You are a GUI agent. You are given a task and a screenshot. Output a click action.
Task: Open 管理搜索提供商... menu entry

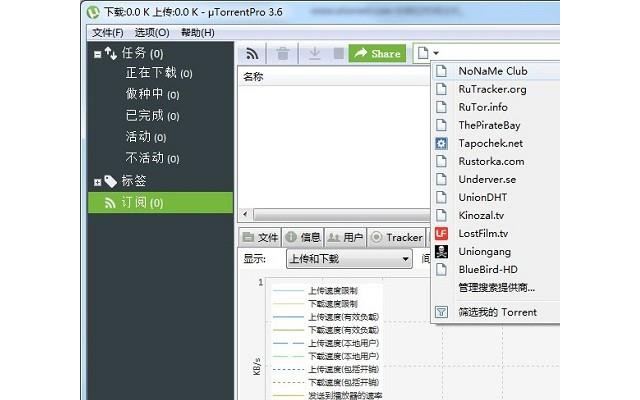pos(495,287)
